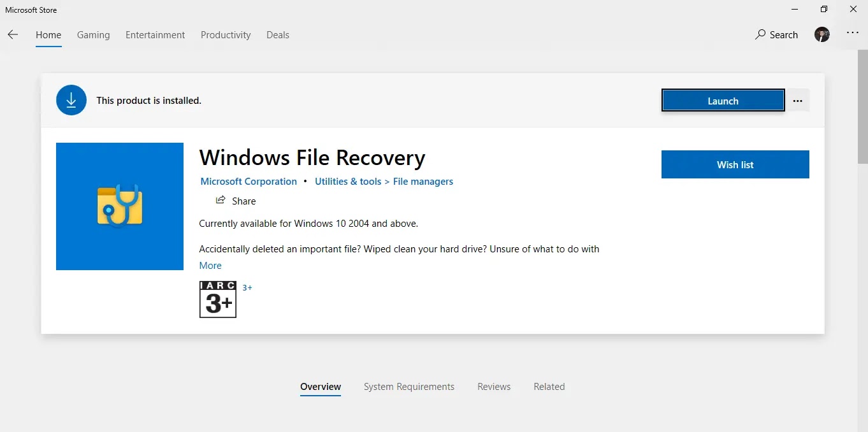Launch Windows File Recovery

click(723, 101)
